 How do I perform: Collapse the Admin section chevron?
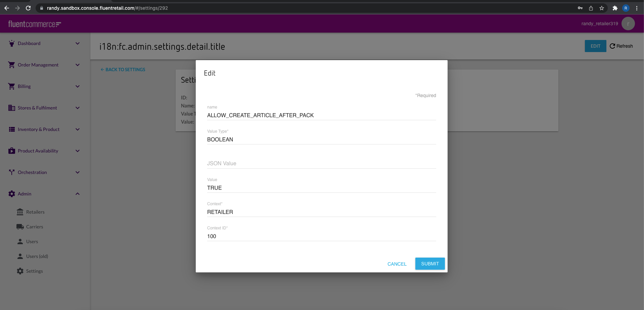tap(78, 194)
